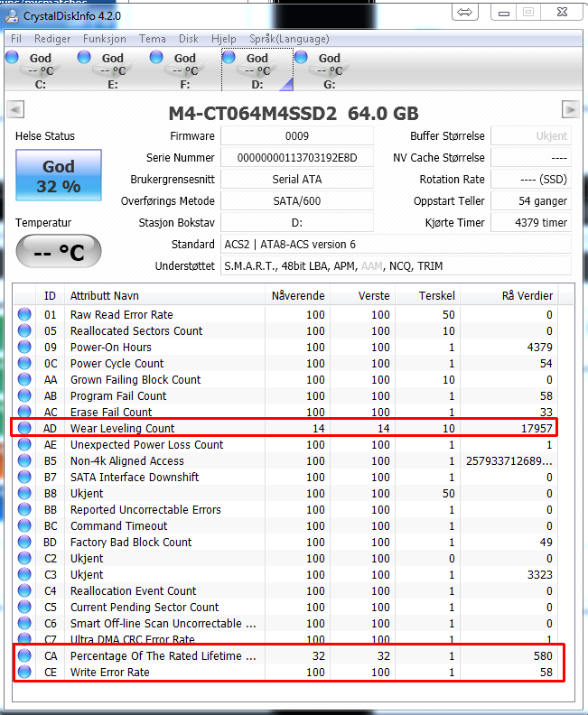Image resolution: width=588 pixels, height=715 pixels.
Task: Select the Erase Fail Count row text
Action: [111, 413]
